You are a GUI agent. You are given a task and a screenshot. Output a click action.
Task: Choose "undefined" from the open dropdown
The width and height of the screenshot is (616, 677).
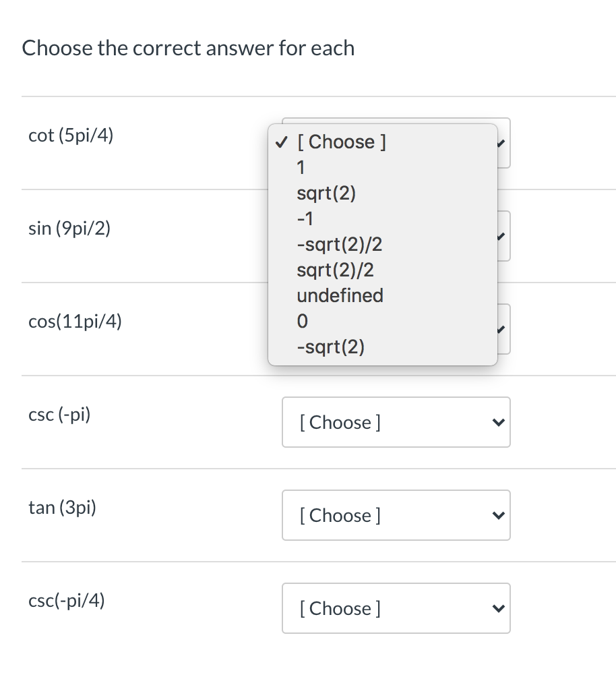(340, 295)
